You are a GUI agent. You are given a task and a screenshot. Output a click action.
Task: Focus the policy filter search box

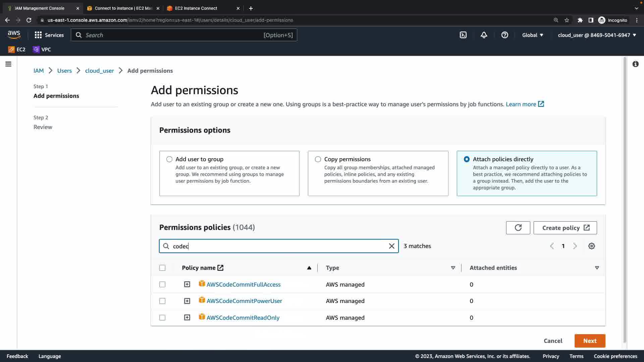pos(278,246)
